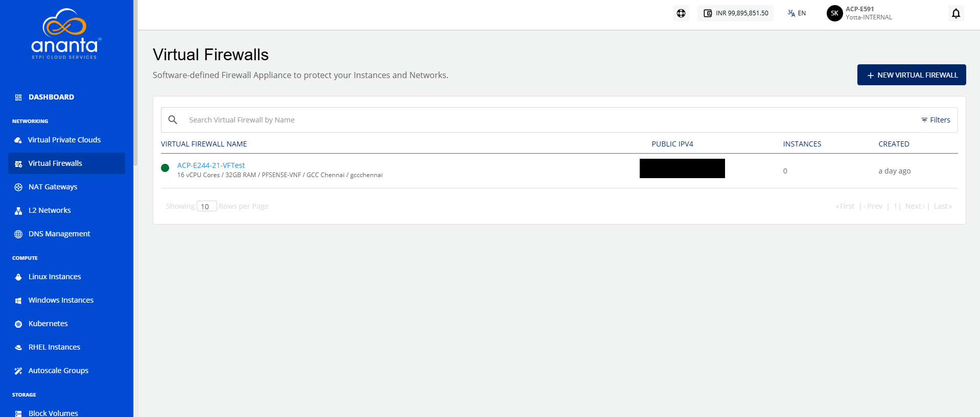This screenshot has height=417, width=980.
Task: Click the green status indicator dot
Action: pyautogui.click(x=165, y=168)
